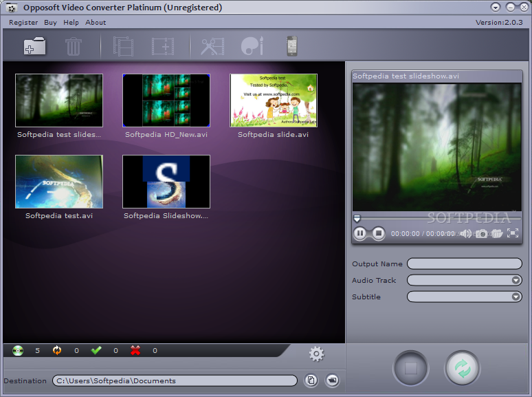Select Softpedia slide.avi thumbnail

point(274,100)
